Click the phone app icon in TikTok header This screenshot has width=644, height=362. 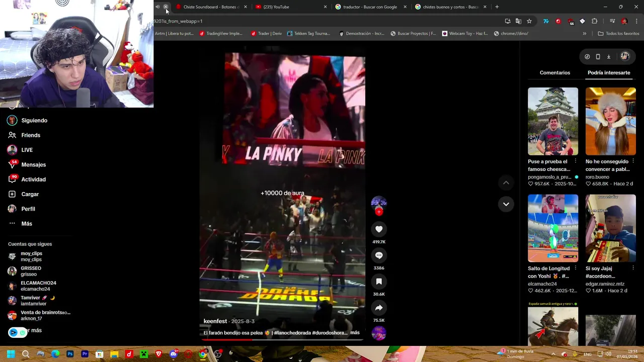click(x=598, y=56)
